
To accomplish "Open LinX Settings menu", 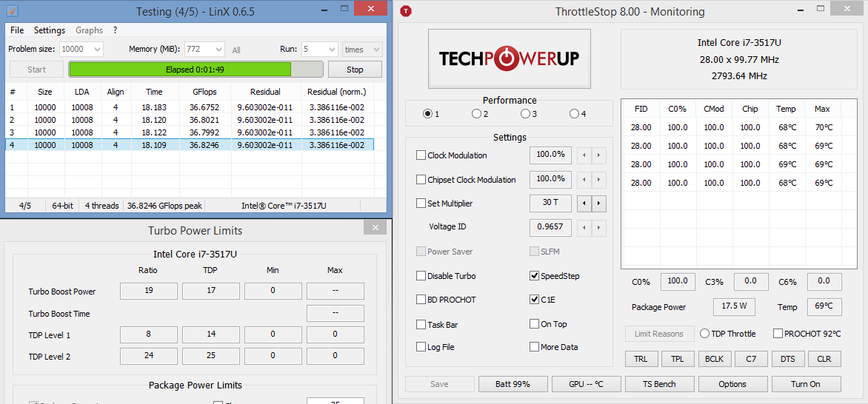I will (x=50, y=30).
